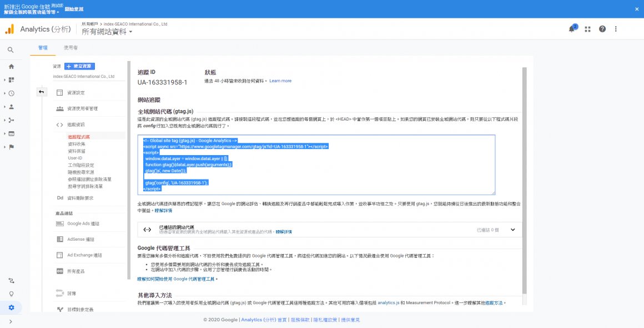Expand Realtime menu arrow in left rail

pyautogui.click(x=4, y=93)
